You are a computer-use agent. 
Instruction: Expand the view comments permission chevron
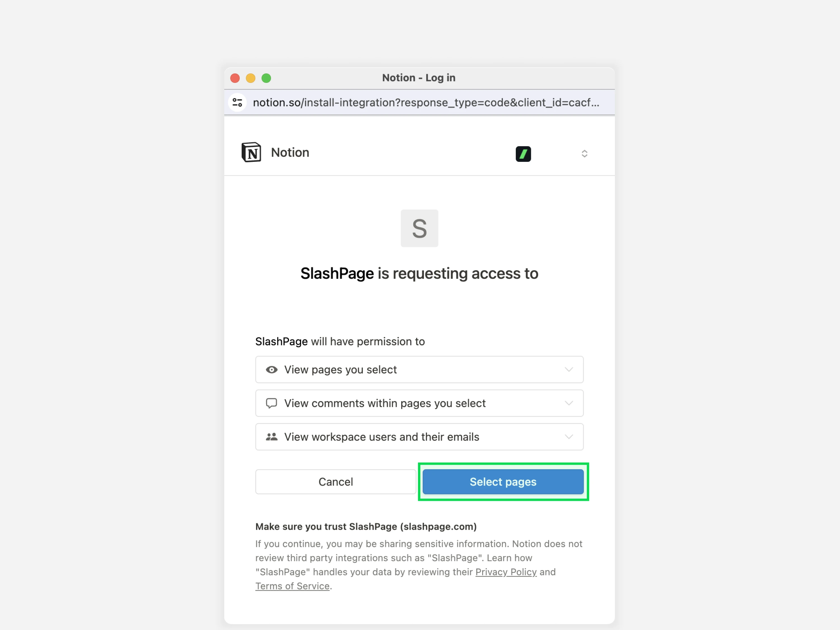(568, 403)
